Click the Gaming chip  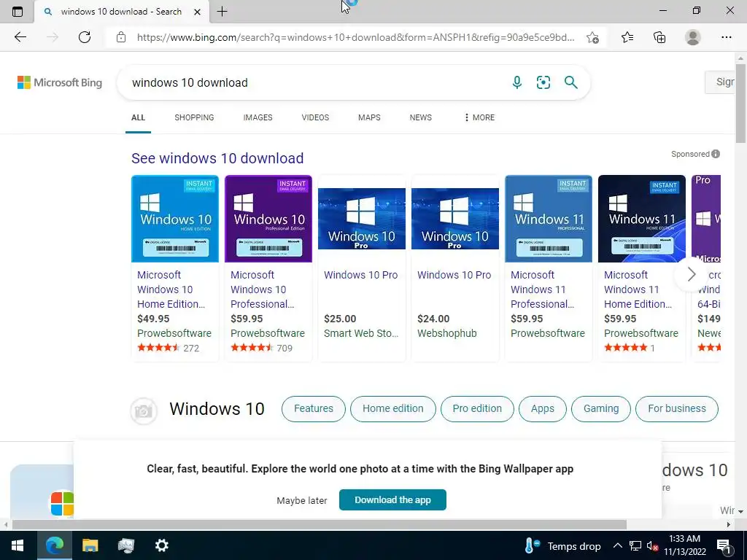pyautogui.click(x=601, y=408)
